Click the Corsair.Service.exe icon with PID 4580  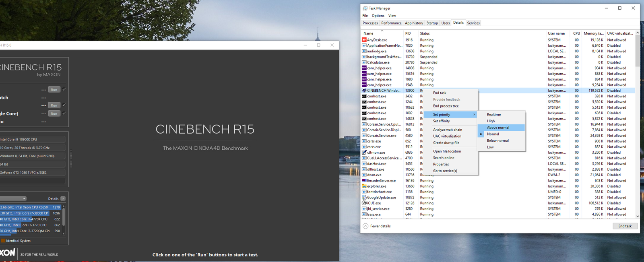[364, 136]
